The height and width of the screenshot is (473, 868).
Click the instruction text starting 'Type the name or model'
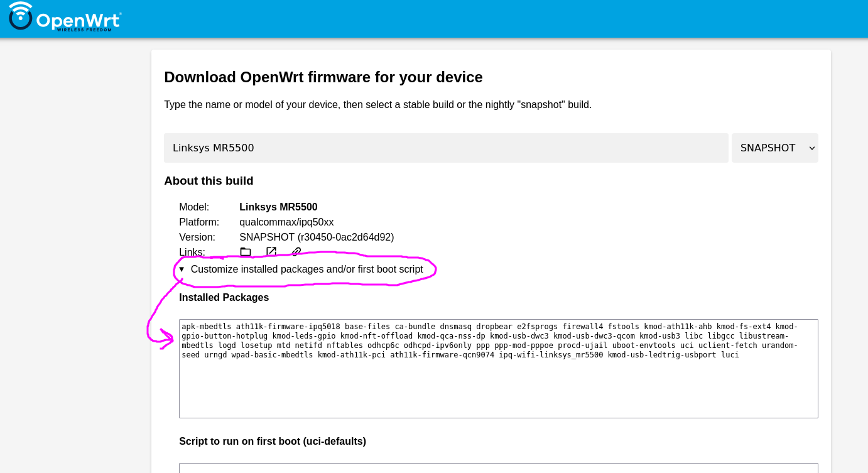(377, 105)
